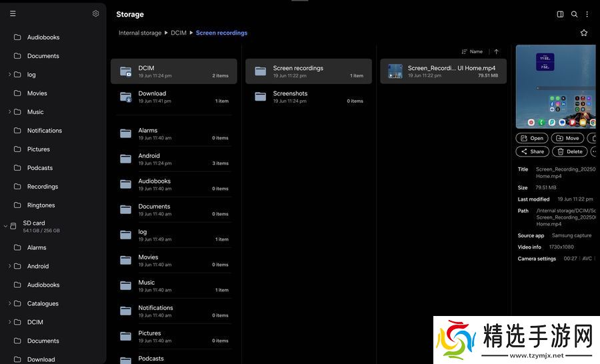
Task: Open the hamburger navigation menu
Action: [13, 13]
